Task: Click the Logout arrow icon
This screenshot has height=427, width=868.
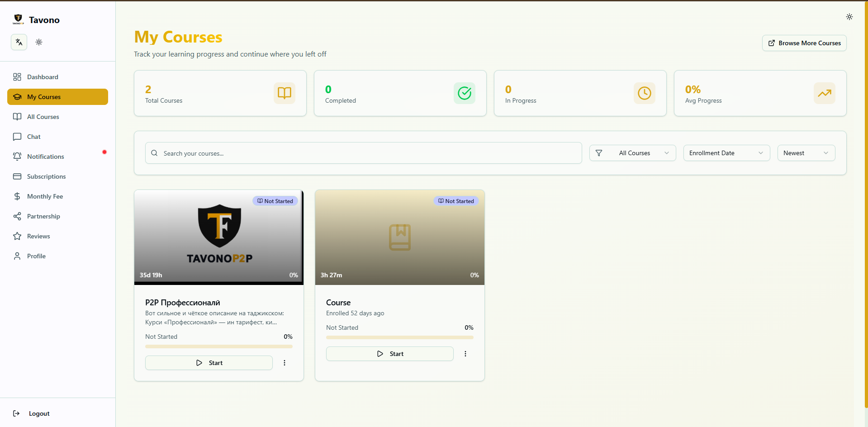Action: pos(16,413)
